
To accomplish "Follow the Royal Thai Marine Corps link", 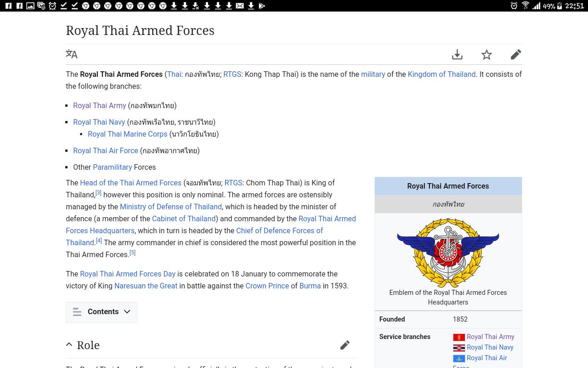I will pos(127,134).
